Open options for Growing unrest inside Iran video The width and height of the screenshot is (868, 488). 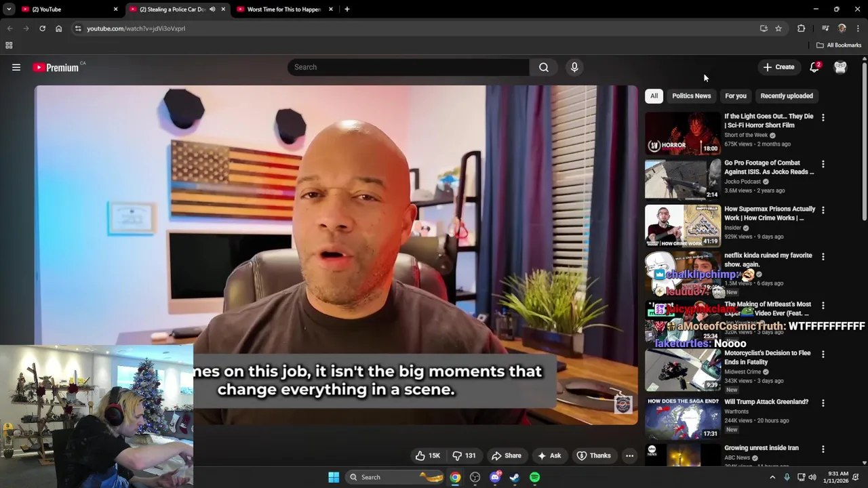[x=823, y=449]
